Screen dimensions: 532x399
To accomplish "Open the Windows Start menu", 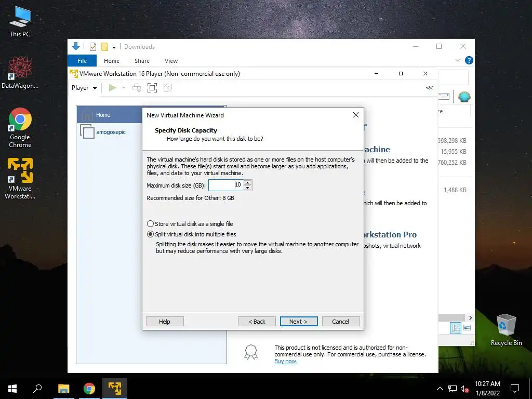I will [x=12, y=389].
